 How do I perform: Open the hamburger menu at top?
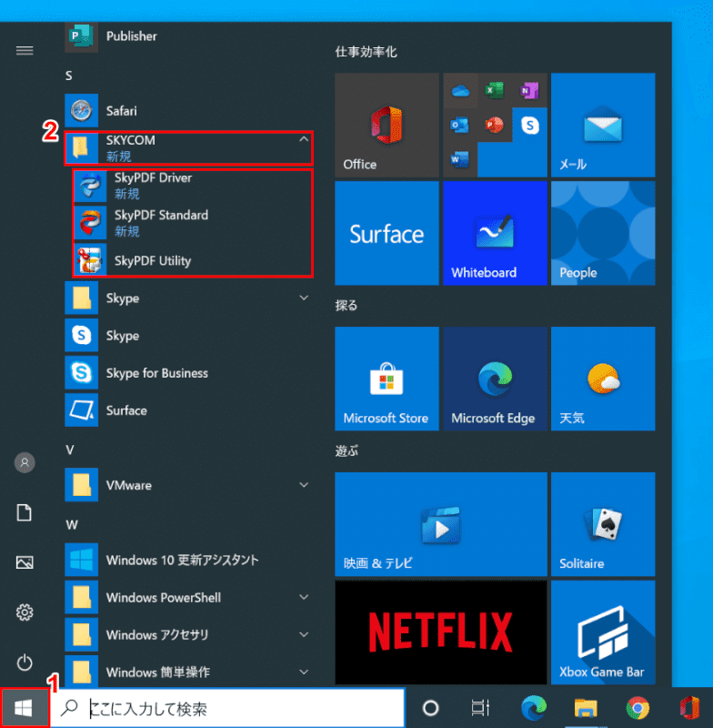(25, 51)
